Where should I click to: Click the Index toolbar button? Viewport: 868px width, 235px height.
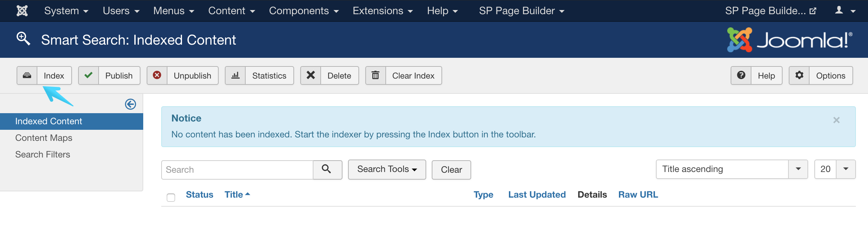pos(44,75)
